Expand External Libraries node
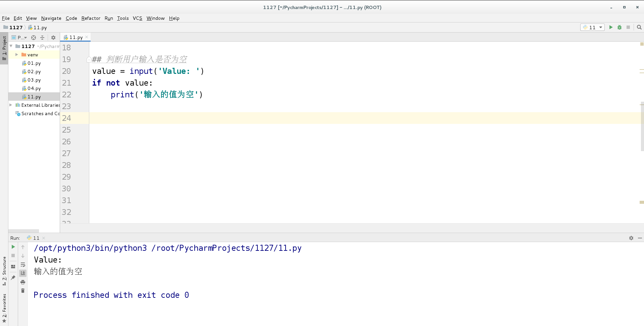Screen dimensions: 644x326 [11, 105]
